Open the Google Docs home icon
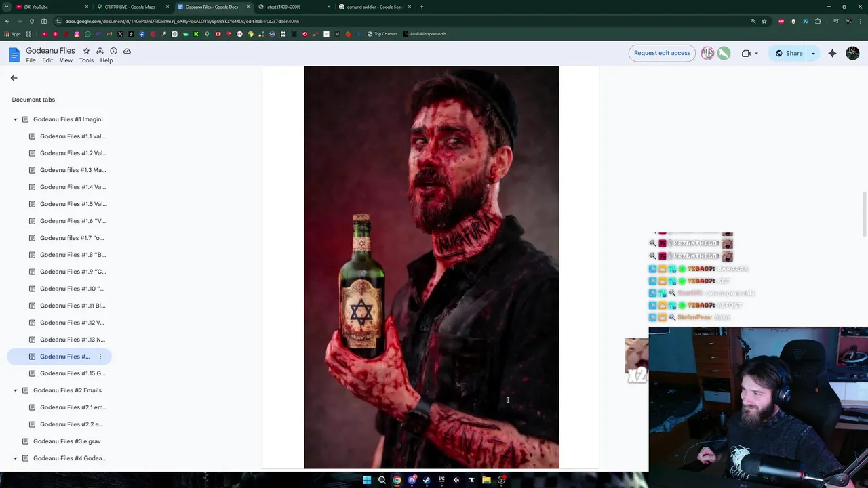868x488 pixels. [14, 55]
